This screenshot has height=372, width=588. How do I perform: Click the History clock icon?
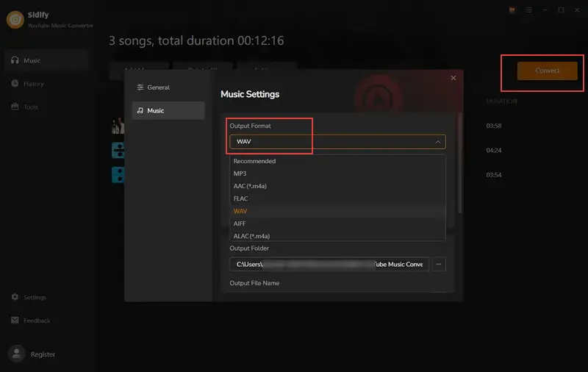[x=15, y=83]
